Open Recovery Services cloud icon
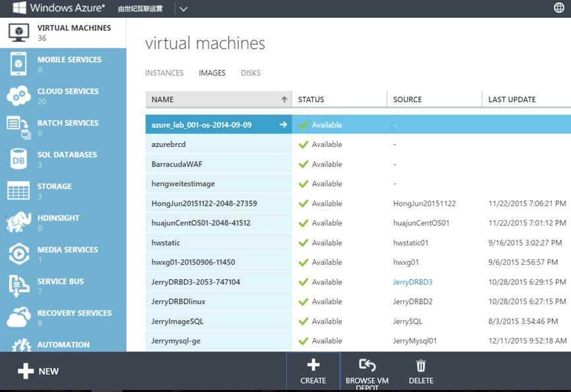The image size is (571, 392). pyautogui.click(x=18, y=317)
